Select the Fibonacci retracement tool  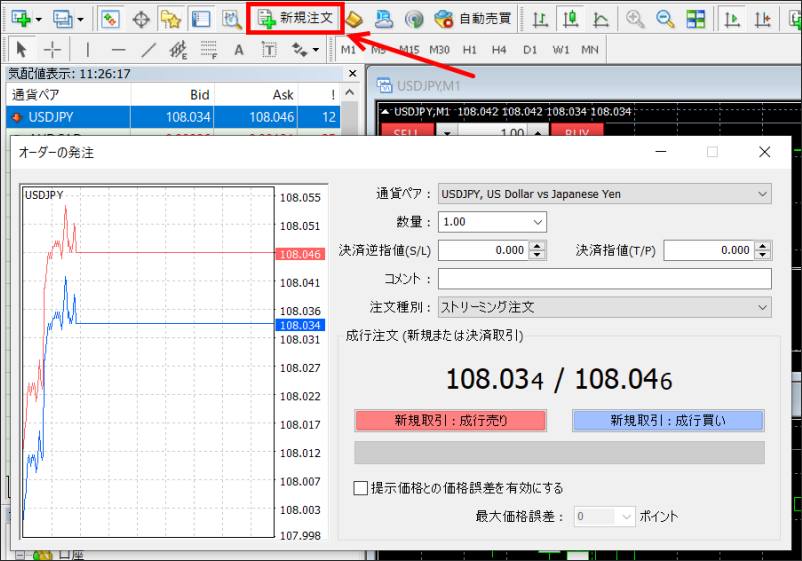pyautogui.click(x=209, y=50)
